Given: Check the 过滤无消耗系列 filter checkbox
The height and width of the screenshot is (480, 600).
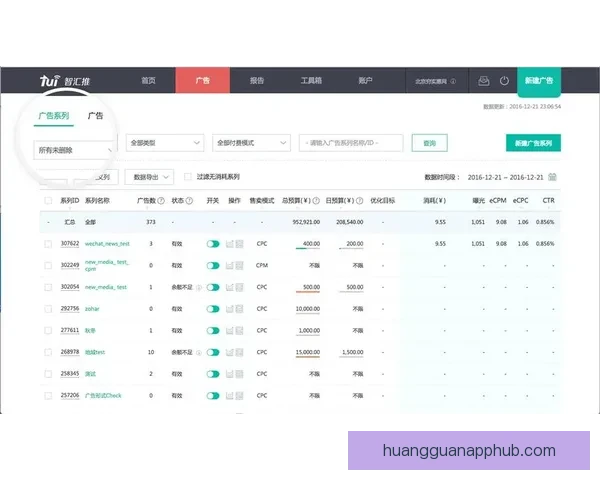Looking at the screenshot, I should pos(188,176).
